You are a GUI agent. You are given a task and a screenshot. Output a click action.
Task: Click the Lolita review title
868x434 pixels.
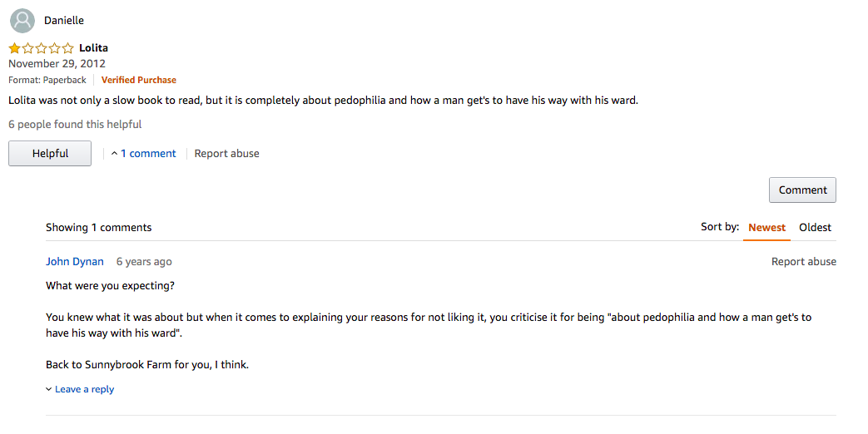[x=93, y=48]
